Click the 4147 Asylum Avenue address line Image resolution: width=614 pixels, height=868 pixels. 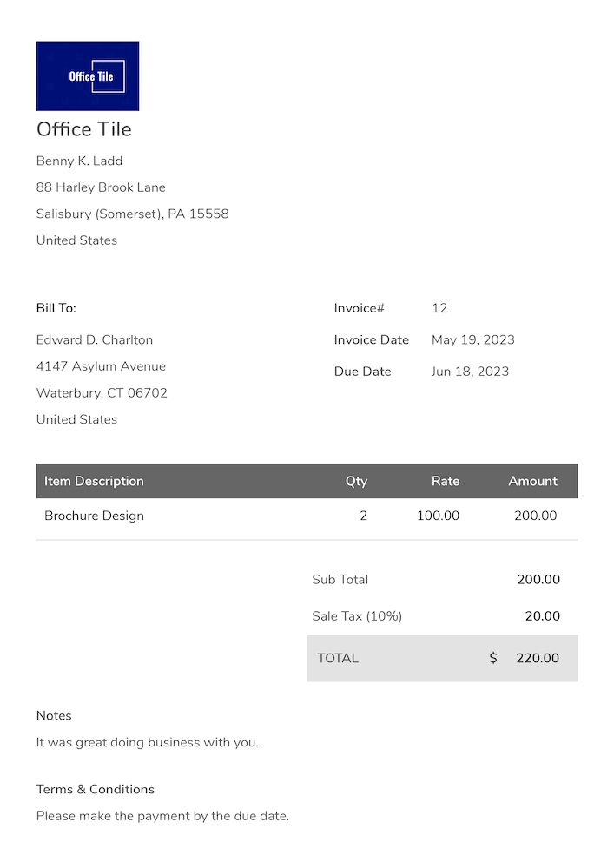point(101,366)
